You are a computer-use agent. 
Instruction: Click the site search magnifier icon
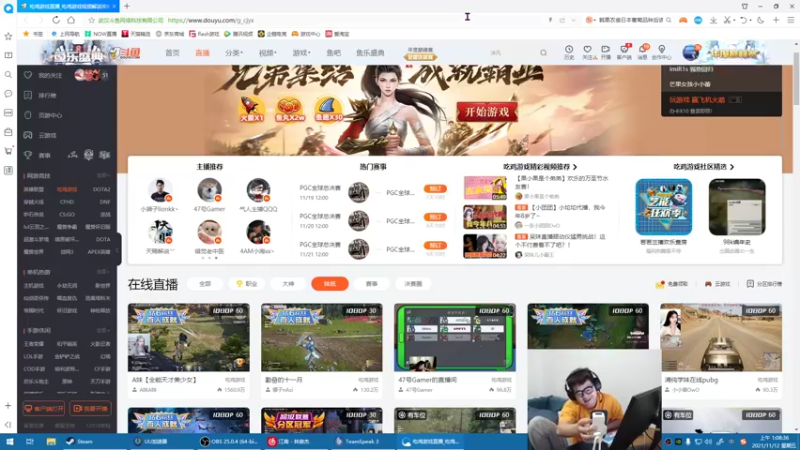click(x=543, y=53)
